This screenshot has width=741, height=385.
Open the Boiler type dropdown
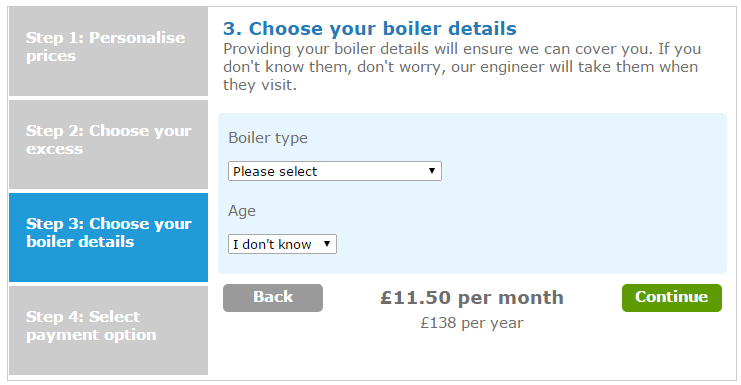pos(335,171)
